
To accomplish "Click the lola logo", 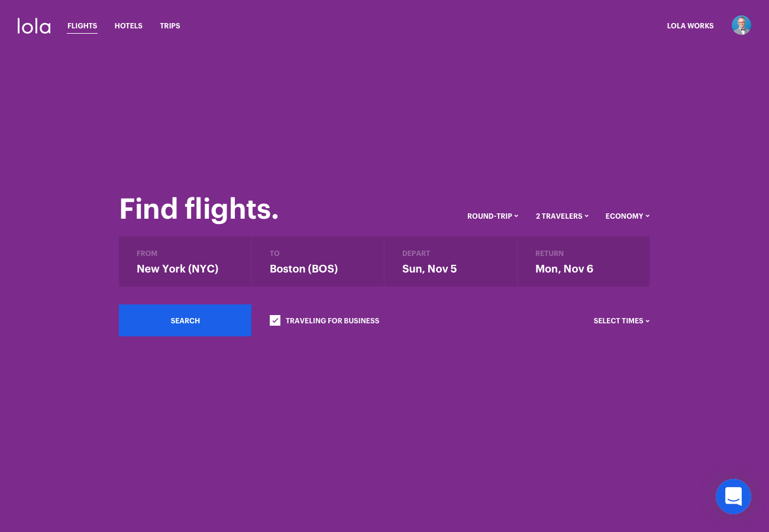I will click(x=34, y=26).
